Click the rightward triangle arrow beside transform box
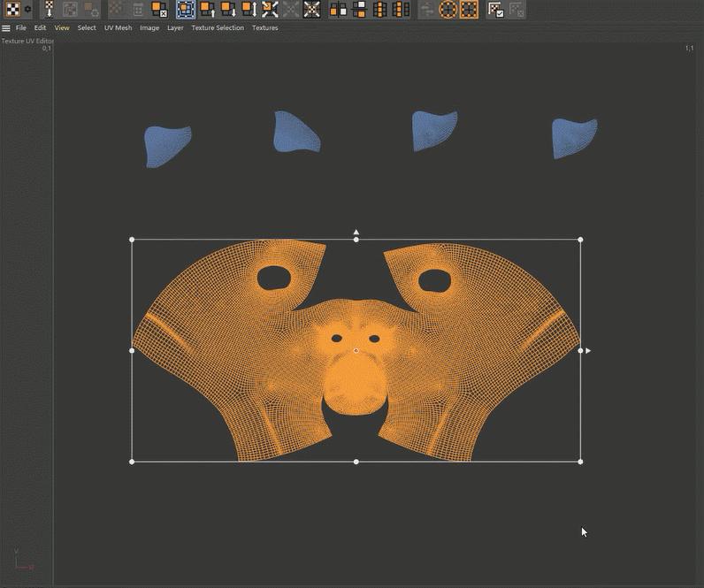The width and height of the screenshot is (704, 588). pos(588,350)
